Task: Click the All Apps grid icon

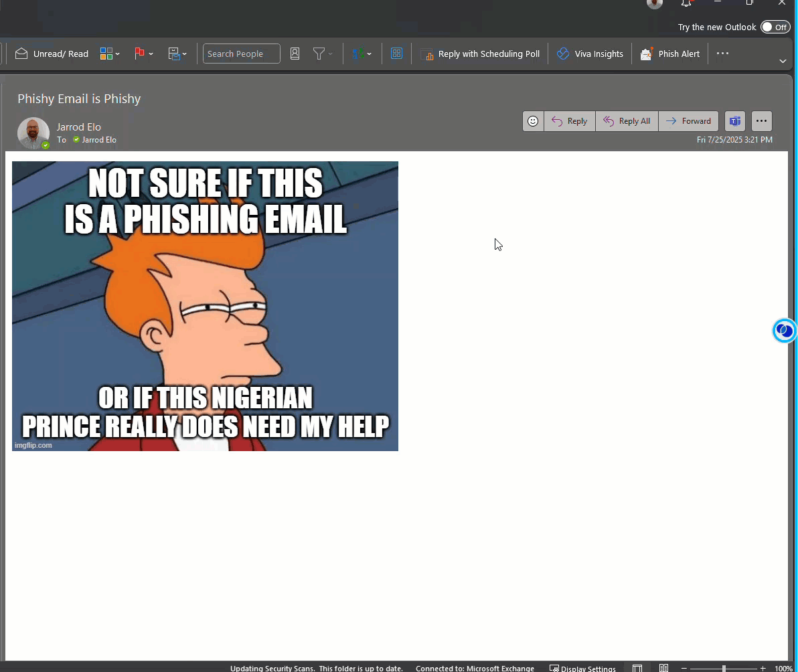Action: (x=396, y=54)
